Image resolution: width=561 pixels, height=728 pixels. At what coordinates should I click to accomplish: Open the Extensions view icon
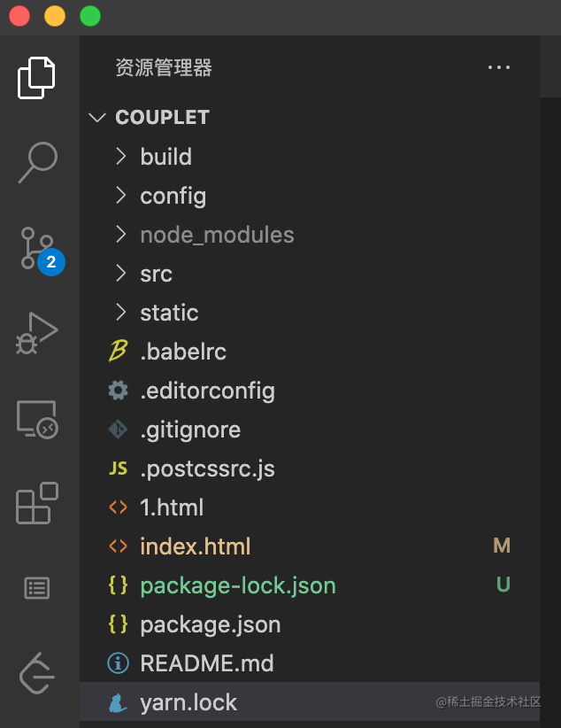point(37,503)
